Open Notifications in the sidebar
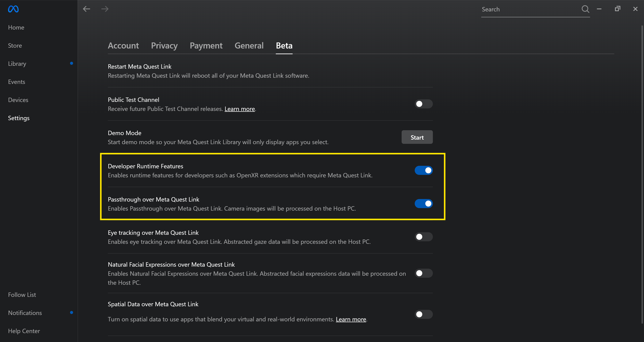Screen dimensions: 644x342 point(25,313)
